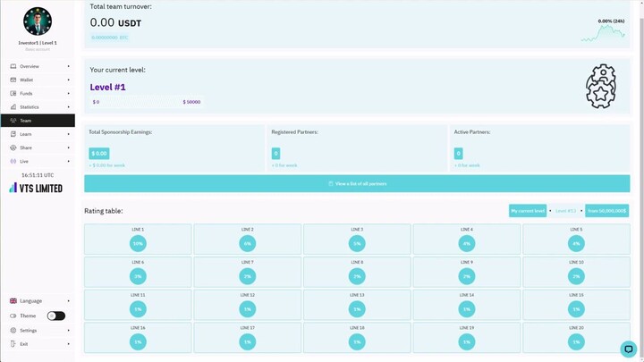Click the LINE 10 percentage circle

click(576, 276)
